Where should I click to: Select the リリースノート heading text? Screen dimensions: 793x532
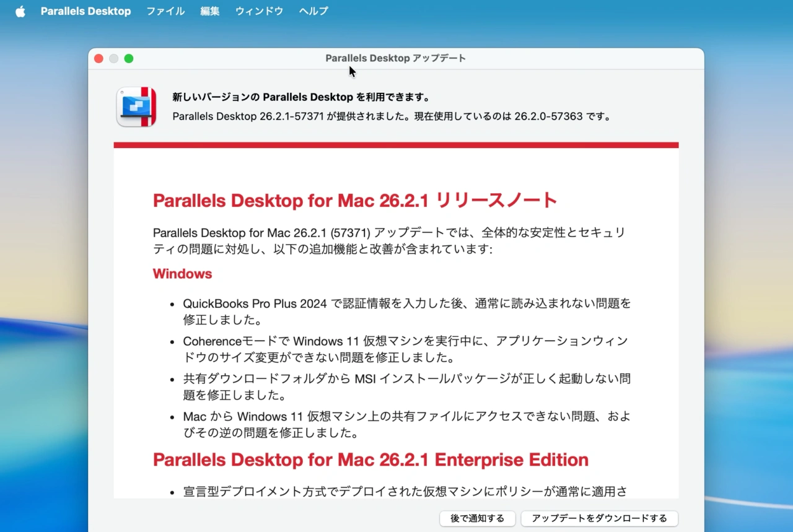point(354,200)
